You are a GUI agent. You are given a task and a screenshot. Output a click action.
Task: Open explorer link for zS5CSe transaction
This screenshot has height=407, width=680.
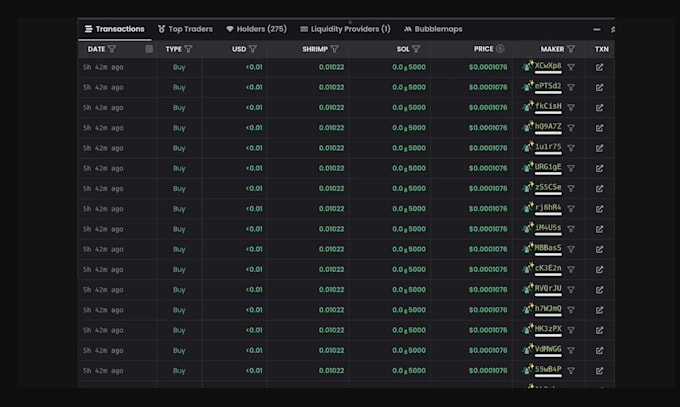599,189
